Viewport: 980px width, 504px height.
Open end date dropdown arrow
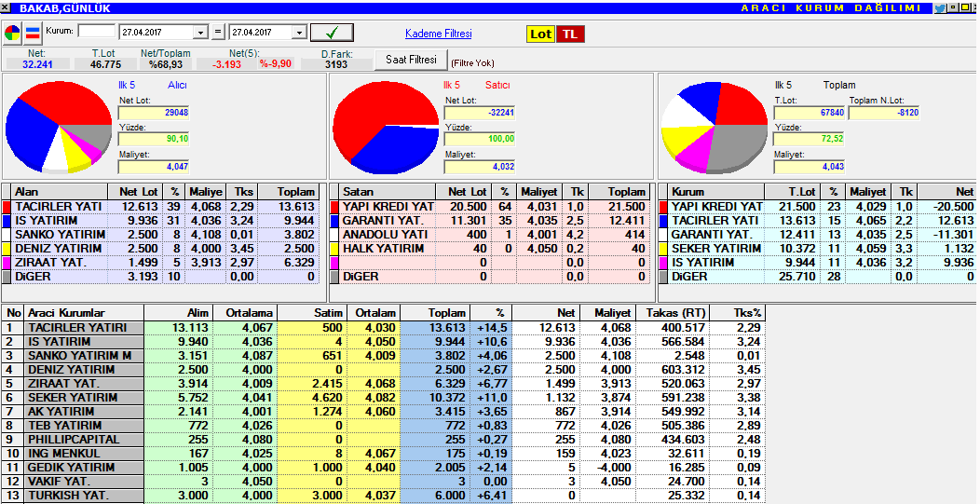point(299,33)
